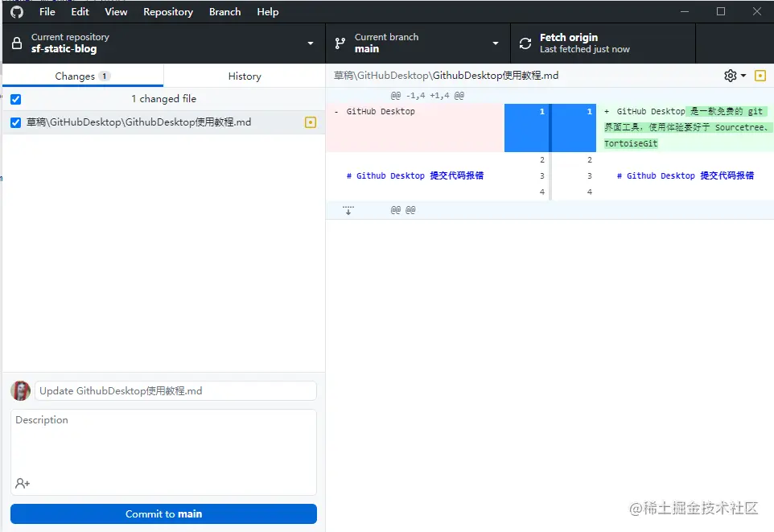Image resolution: width=774 pixels, height=532 pixels.
Task: Click the user avatar beside summary field
Action: [21, 390]
